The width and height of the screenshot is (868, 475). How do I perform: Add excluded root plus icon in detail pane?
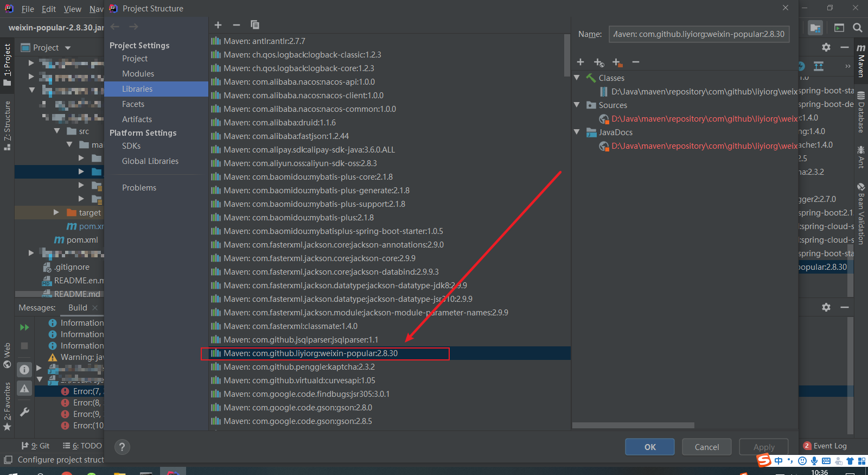point(617,63)
